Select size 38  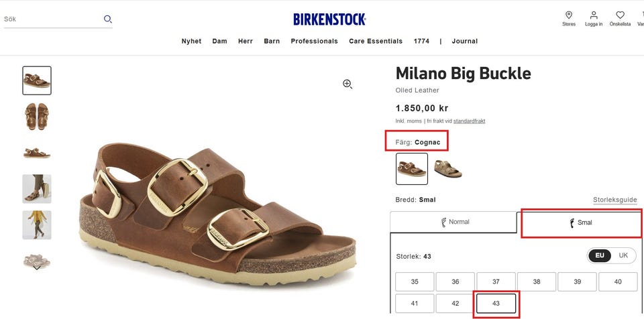(537, 282)
